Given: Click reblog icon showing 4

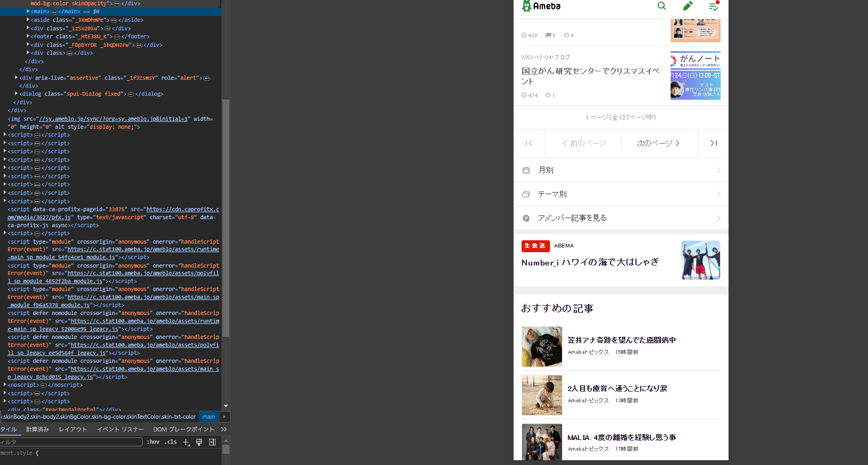Looking at the screenshot, I should pyautogui.click(x=567, y=36).
